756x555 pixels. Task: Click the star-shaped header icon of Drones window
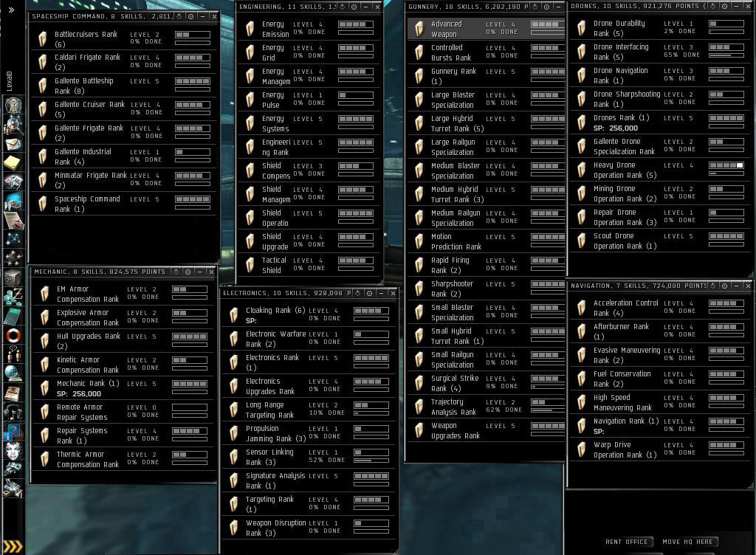pyautogui.click(x=713, y=6)
